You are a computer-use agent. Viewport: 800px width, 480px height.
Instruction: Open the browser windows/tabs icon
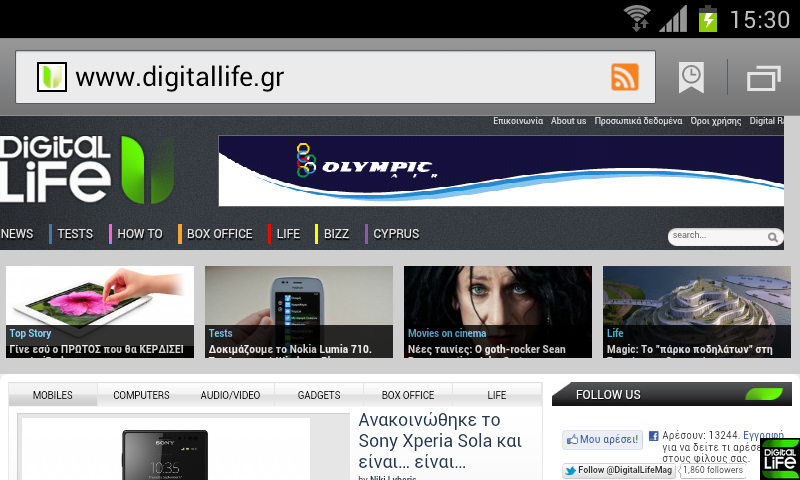click(764, 78)
